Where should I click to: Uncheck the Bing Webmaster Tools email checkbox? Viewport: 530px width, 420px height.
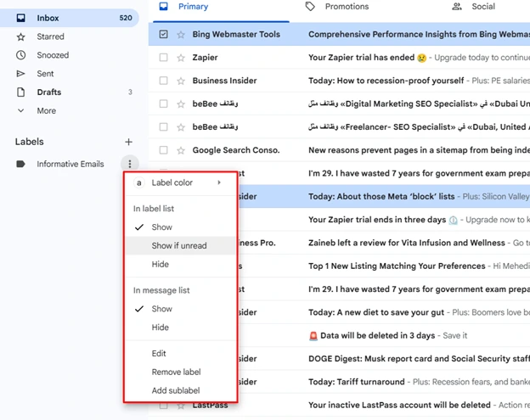(164, 35)
